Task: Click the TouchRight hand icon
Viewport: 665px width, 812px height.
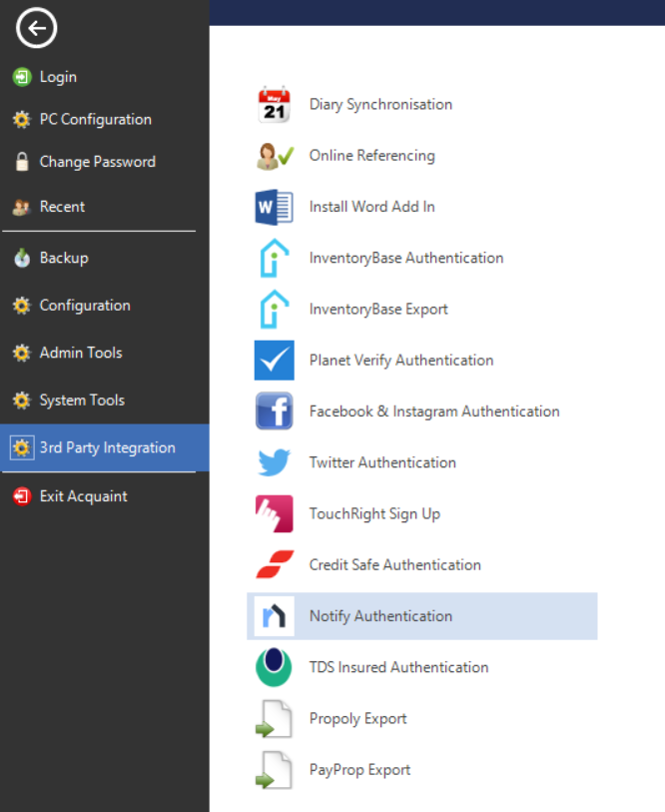Action: (x=274, y=513)
